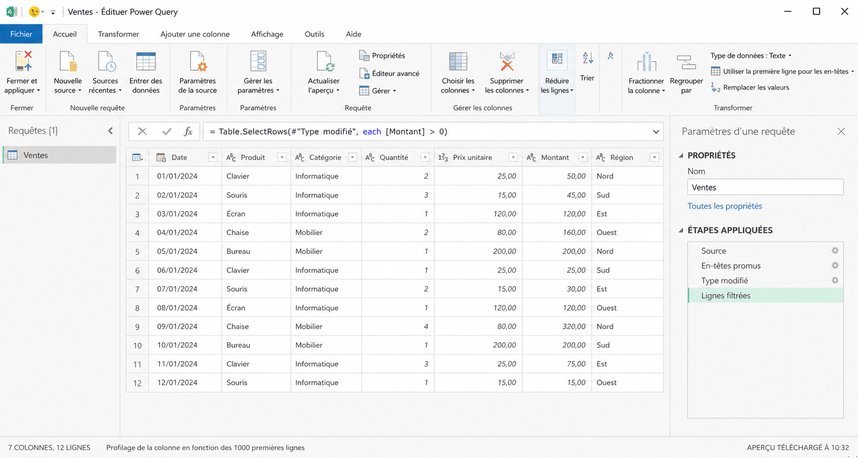Expand the formula bar with chevron
The width and height of the screenshot is (858, 458).
pos(656,132)
